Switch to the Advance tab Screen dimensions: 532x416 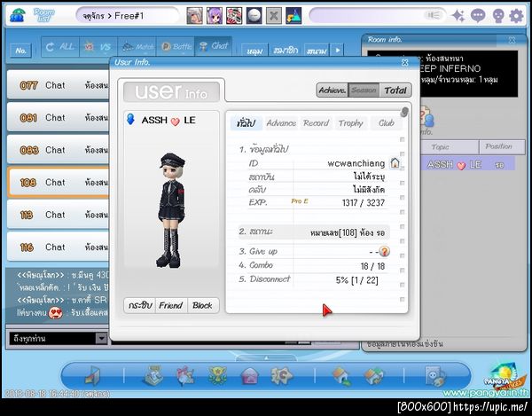click(x=281, y=122)
